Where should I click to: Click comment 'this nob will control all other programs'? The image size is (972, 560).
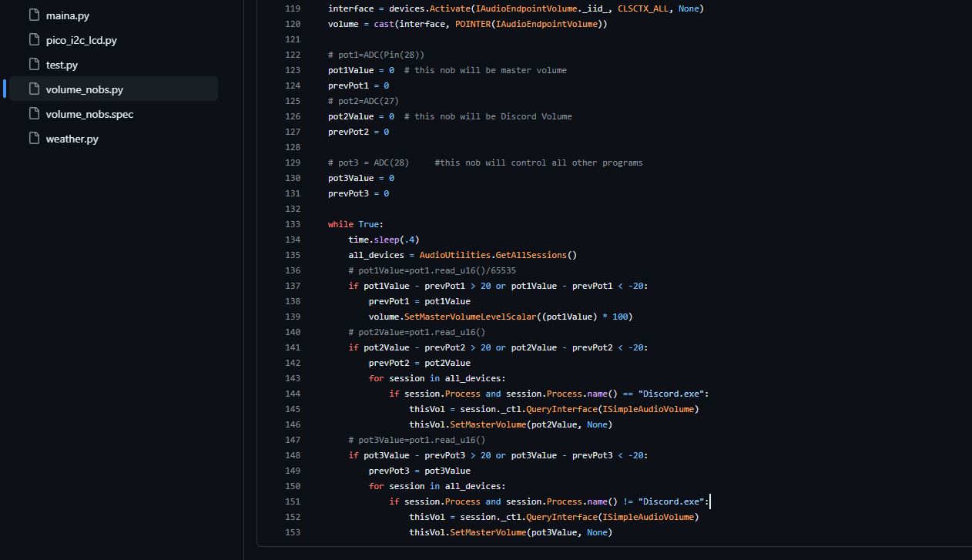pos(538,163)
